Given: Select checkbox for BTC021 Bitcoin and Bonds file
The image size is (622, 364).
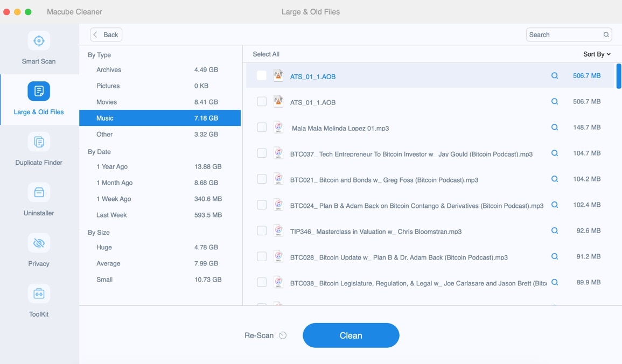Looking at the screenshot, I should pyautogui.click(x=261, y=179).
